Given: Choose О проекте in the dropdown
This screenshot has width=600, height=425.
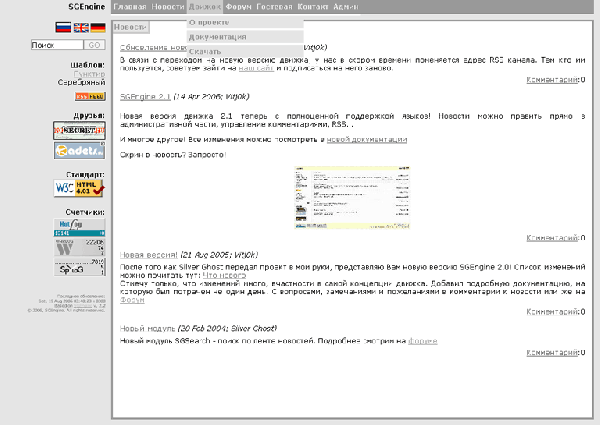Looking at the screenshot, I should pyautogui.click(x=245, y=23).
